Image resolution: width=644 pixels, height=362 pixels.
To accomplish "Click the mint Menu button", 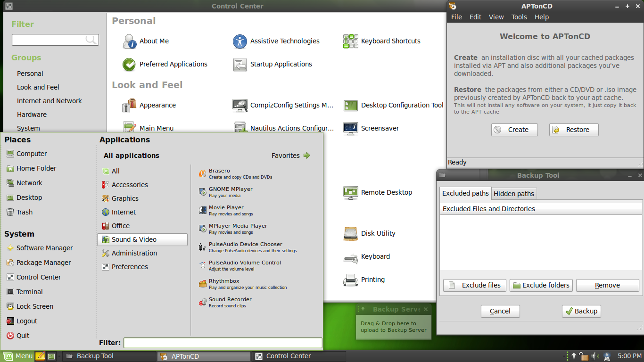I will pyautogui.click(x=18, y=356).
